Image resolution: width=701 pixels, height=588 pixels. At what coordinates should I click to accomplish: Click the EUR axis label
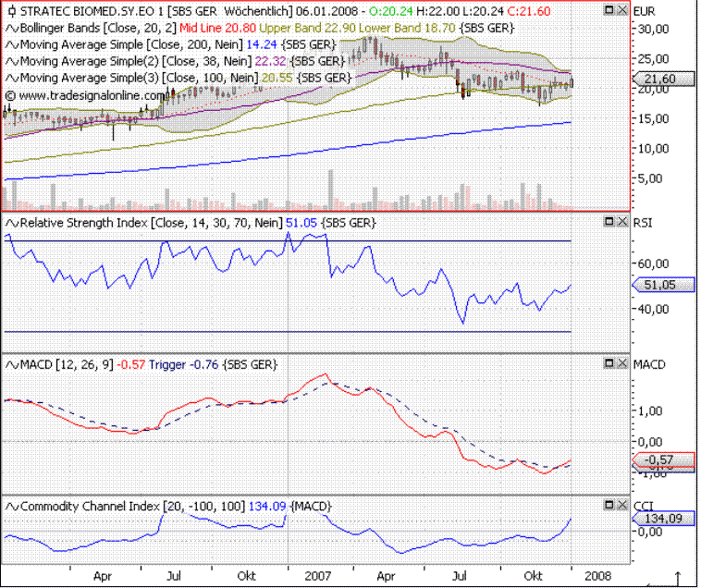coord(645,12)
